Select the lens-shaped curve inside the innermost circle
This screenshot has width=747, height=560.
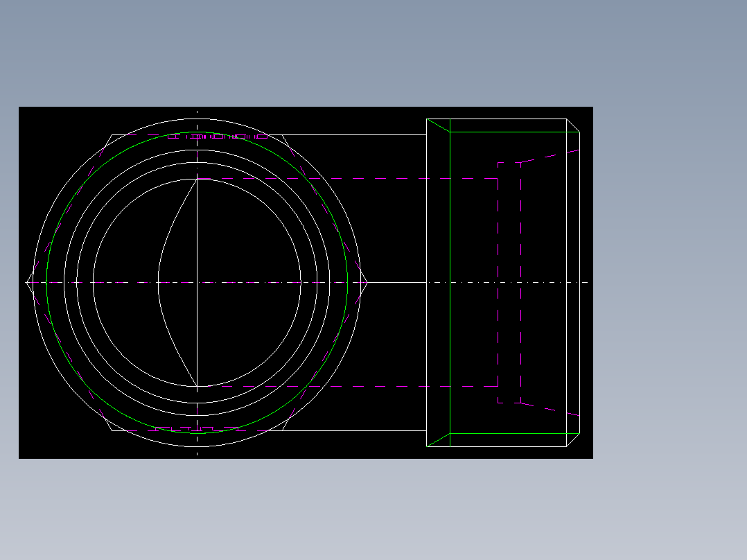point(177,283)
